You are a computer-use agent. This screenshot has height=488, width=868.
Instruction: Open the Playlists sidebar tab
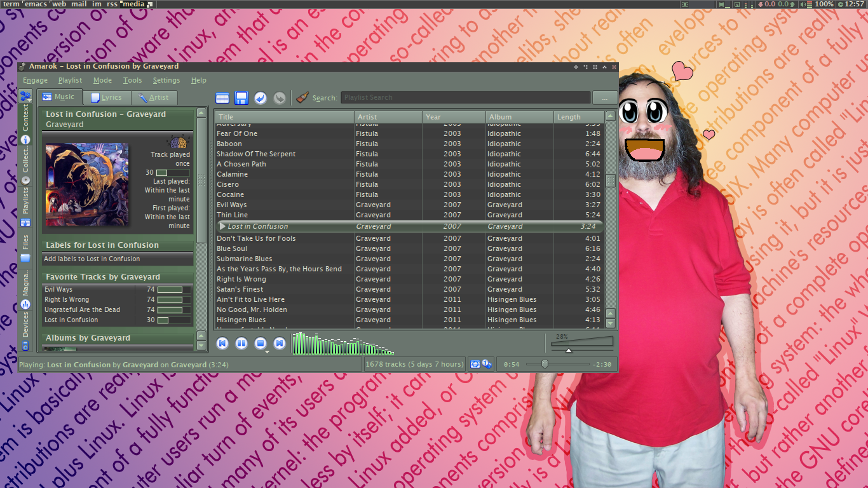pyautogui.click(x=25, y=207)
